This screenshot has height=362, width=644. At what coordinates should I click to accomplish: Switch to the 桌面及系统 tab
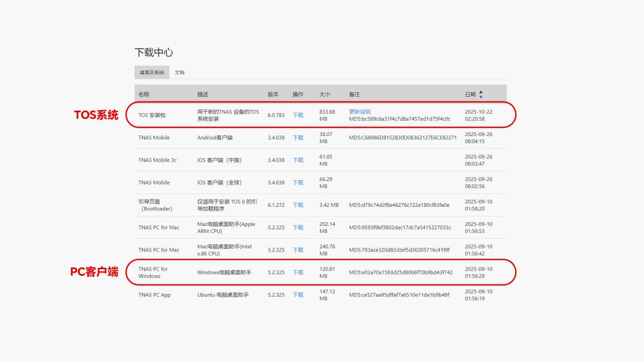coord(152,72)
